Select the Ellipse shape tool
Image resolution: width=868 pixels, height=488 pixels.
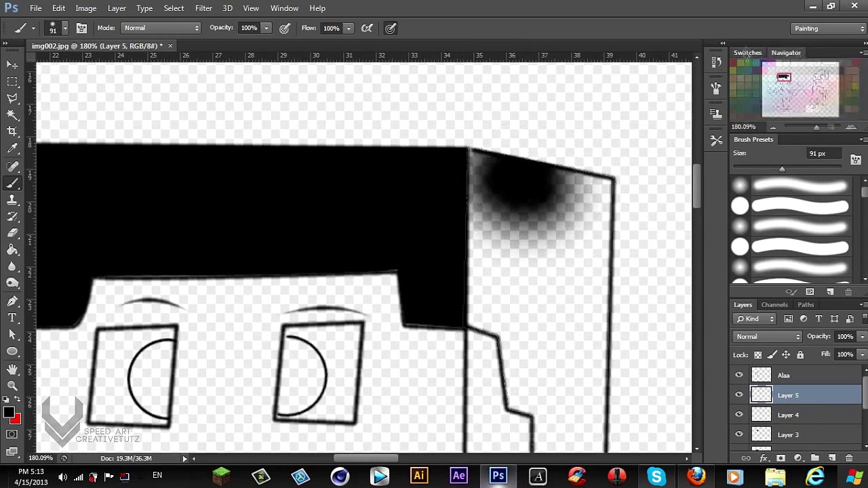point(12,351)
